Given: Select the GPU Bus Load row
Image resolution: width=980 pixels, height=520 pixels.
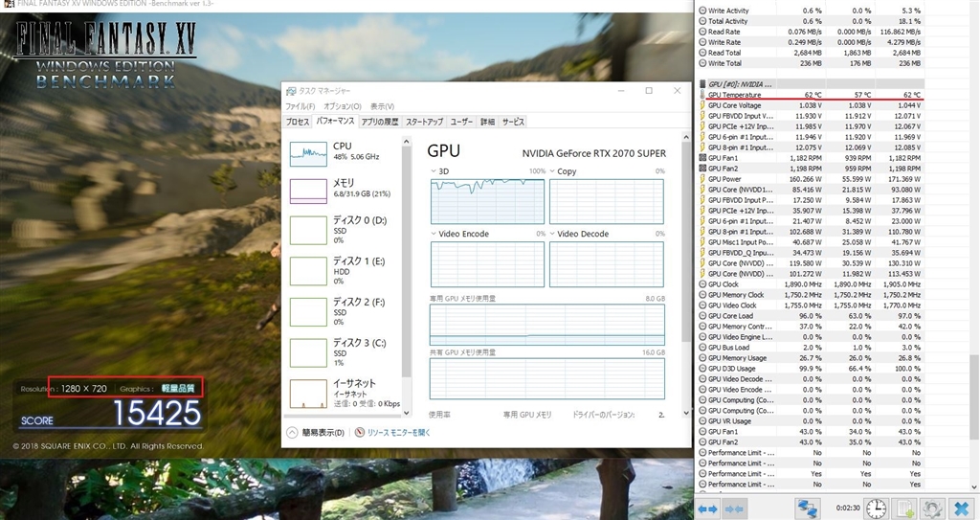Looking at the screenshot, I should (x=811, y=348).
